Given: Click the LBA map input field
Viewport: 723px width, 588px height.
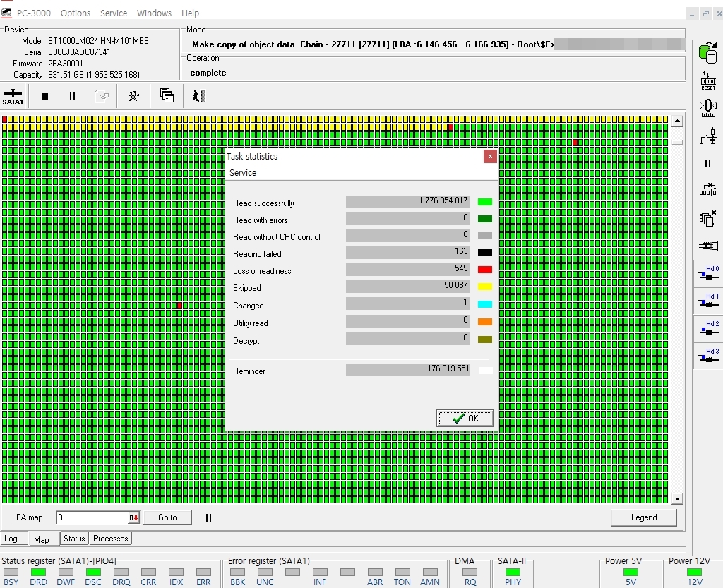Looking at the screenshot, I should 92,517.
